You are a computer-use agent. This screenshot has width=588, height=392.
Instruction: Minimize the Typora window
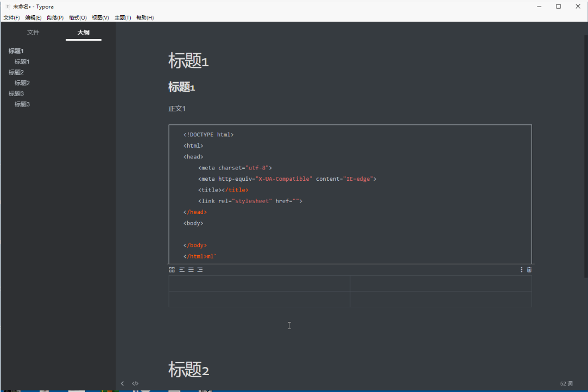539,7
